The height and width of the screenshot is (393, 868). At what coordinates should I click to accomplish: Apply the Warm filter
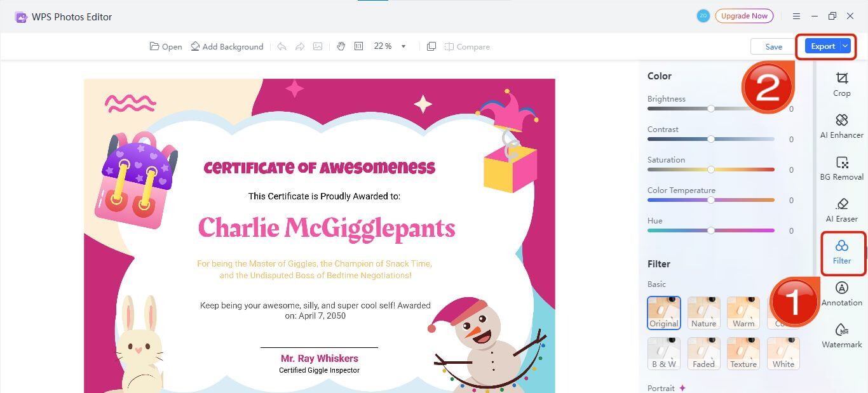(x=743, y=312)
